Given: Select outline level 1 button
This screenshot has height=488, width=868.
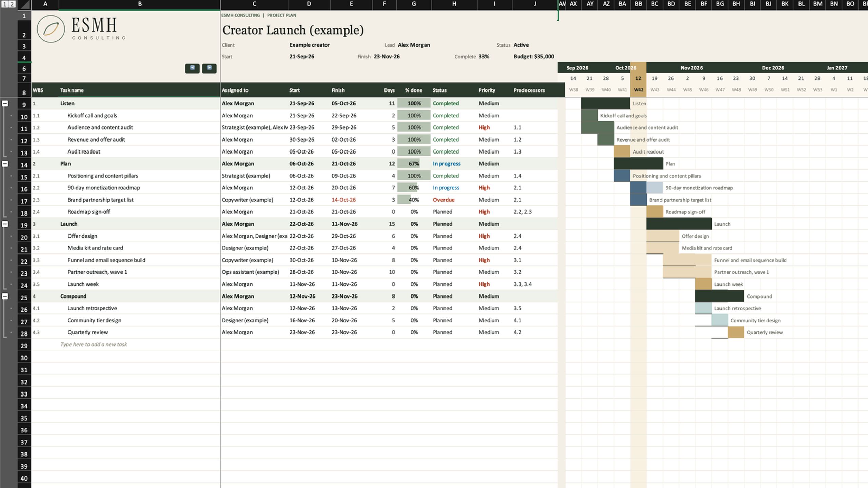Looking at the screenshot, I should tap(4, 4).
